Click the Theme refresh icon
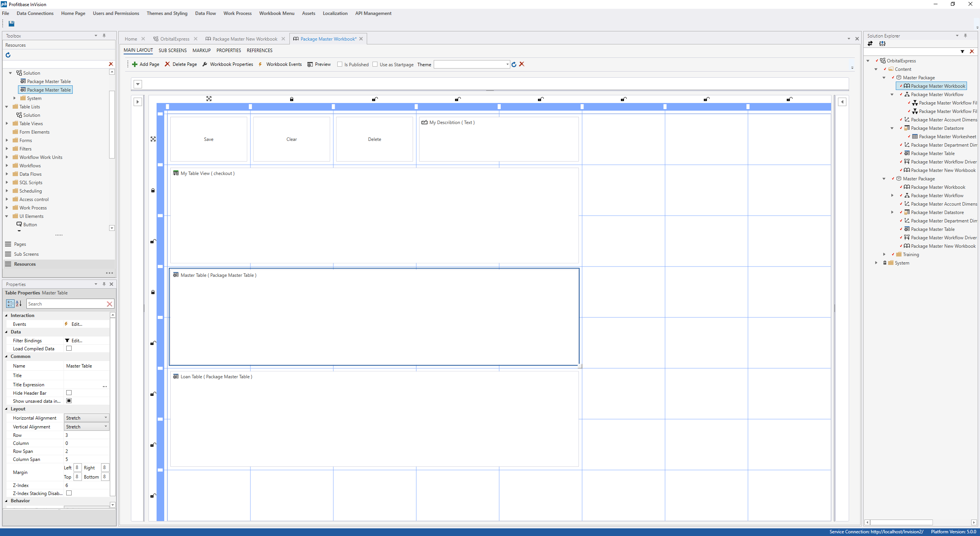980x536 pixels. [x=514, y=64]
